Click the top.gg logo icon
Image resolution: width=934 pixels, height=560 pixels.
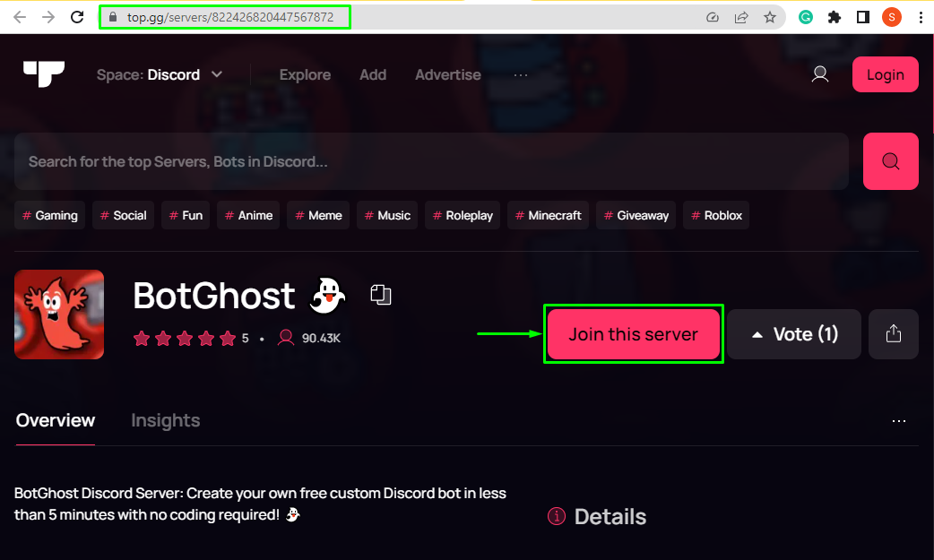pos(44,73)
